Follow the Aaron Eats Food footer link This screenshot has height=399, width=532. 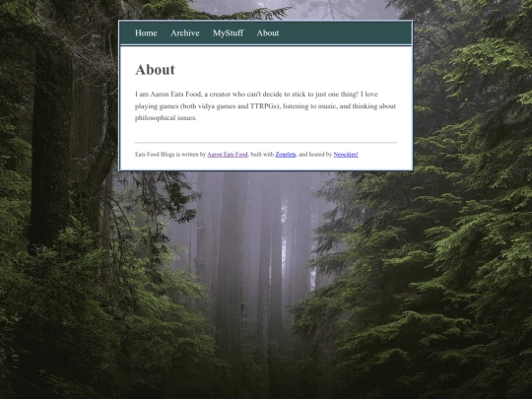click(228, 155)
